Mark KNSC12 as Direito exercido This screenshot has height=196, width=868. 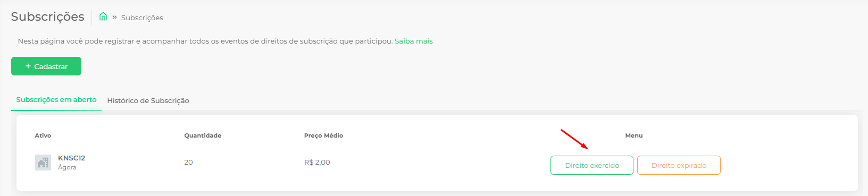[x=592, y=165]
